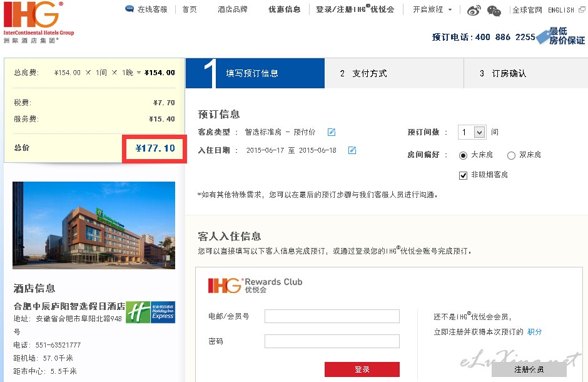Select step 2 支付方式 tab

click(394, 73)
